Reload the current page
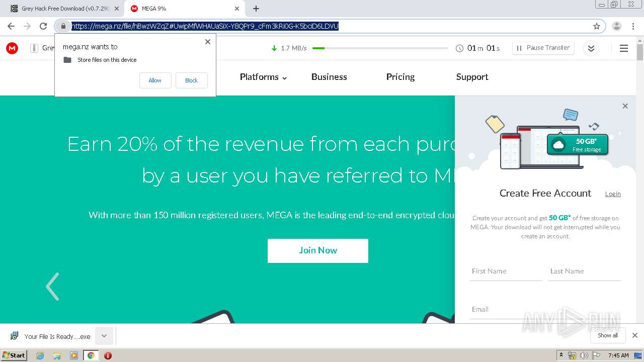 click(x=43, y=26)
